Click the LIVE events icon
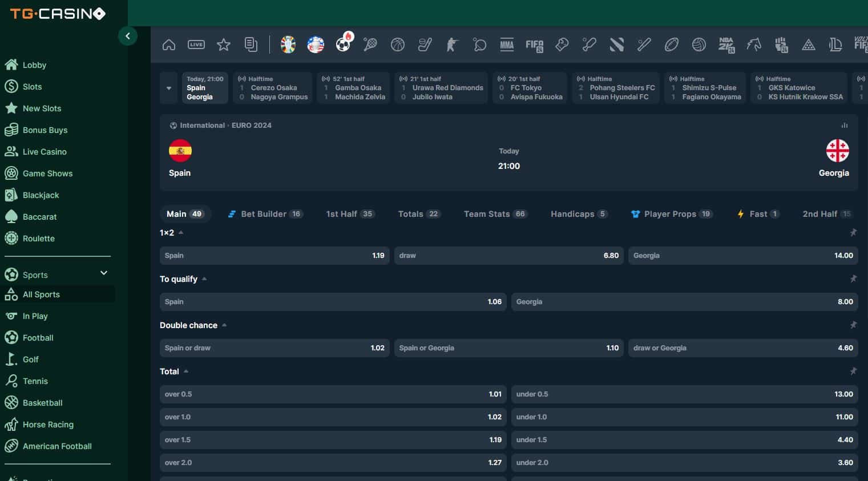The width and height of the screenshot is (868, 481). click(196, 45)
